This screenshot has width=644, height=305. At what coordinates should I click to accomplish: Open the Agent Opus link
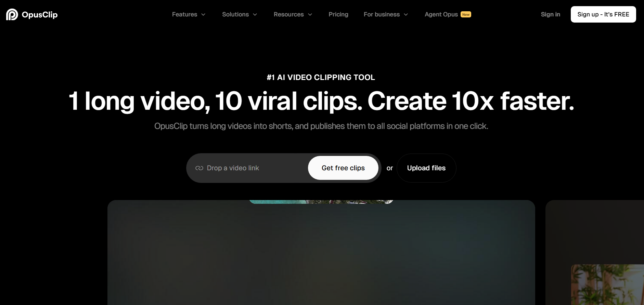pos(441,14)
